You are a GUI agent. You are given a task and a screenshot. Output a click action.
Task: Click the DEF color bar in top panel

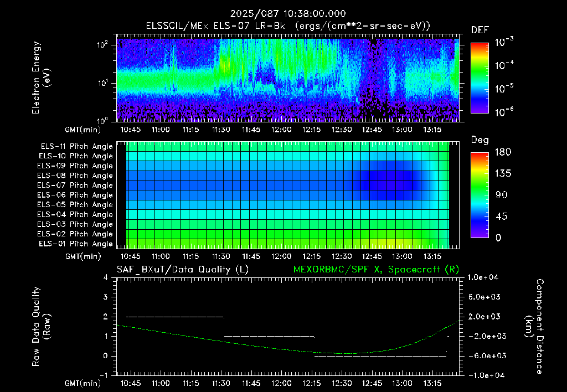pos(480,78)
